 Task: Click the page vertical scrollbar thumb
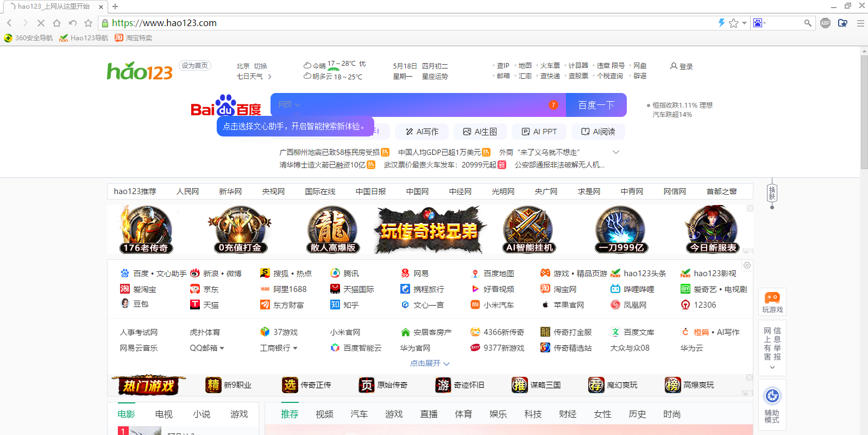[864, 111]
